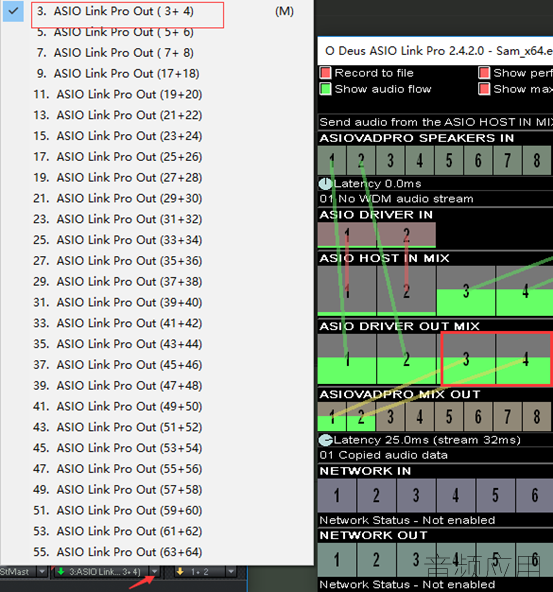The width and height of the screenshot is (553, 592).
Task: Click the StMast bus label
Action: coord(15,572)
